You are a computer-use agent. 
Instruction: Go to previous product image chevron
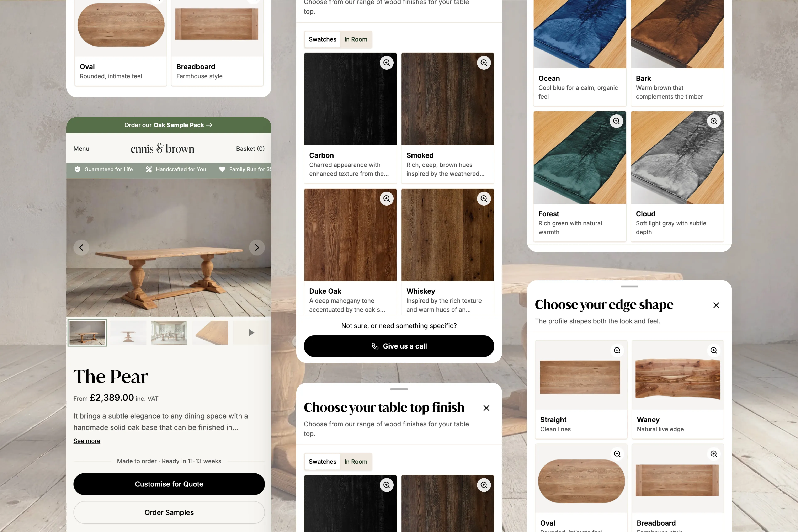click(81, 248)
